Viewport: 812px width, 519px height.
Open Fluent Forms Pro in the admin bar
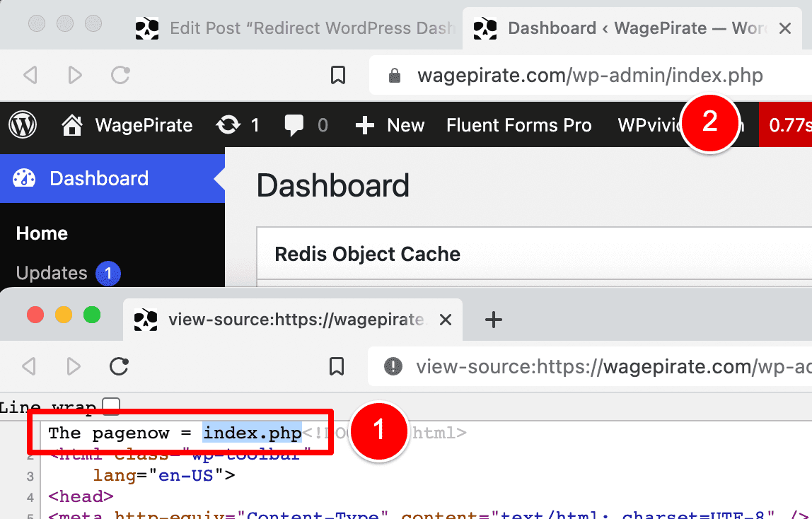(519, 125)
